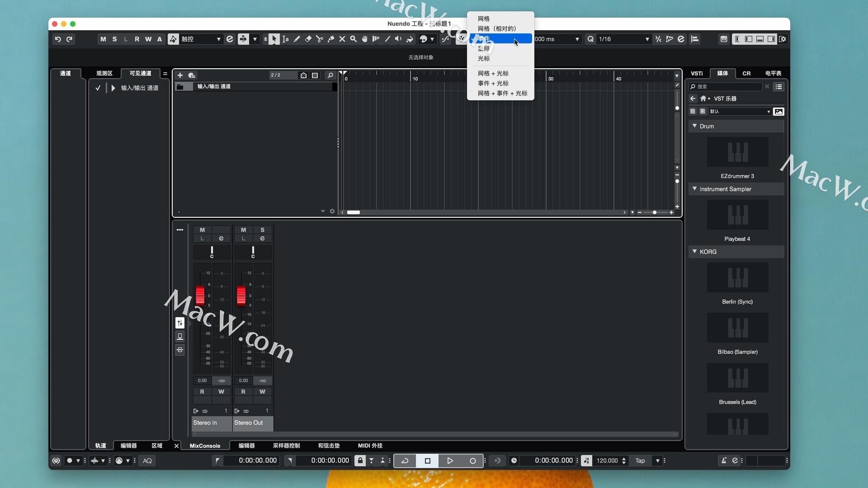The image size is (868, 488).
Task: Select the Erase tool
Action: pos(308,39)
